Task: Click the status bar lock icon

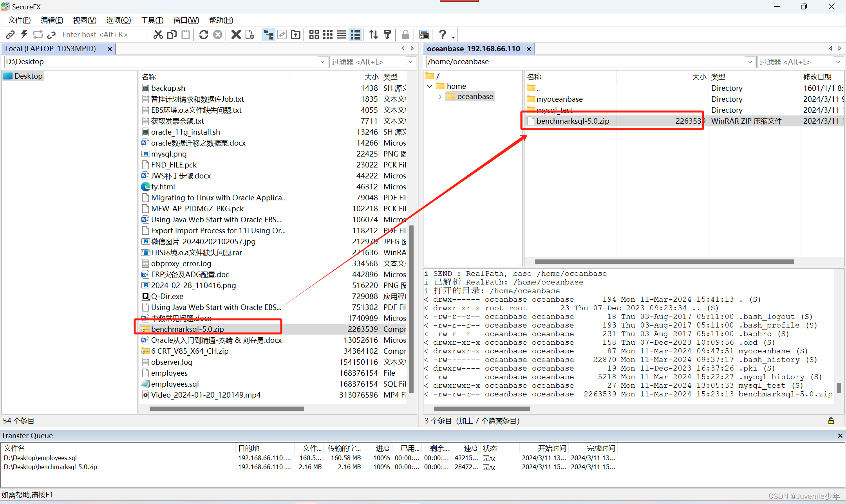Action: [831, 421]
